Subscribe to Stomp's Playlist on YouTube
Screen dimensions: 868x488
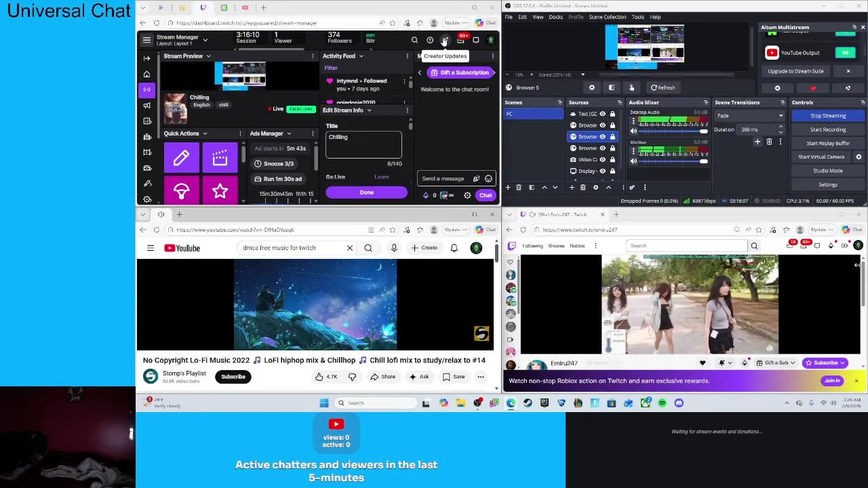233,377
